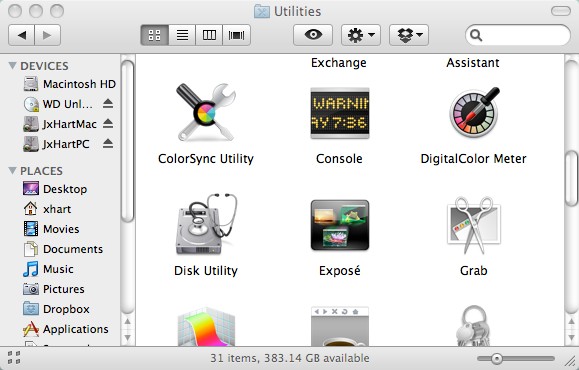Switch to list view
Screen dimensions: 579x370
coord(182,35)
